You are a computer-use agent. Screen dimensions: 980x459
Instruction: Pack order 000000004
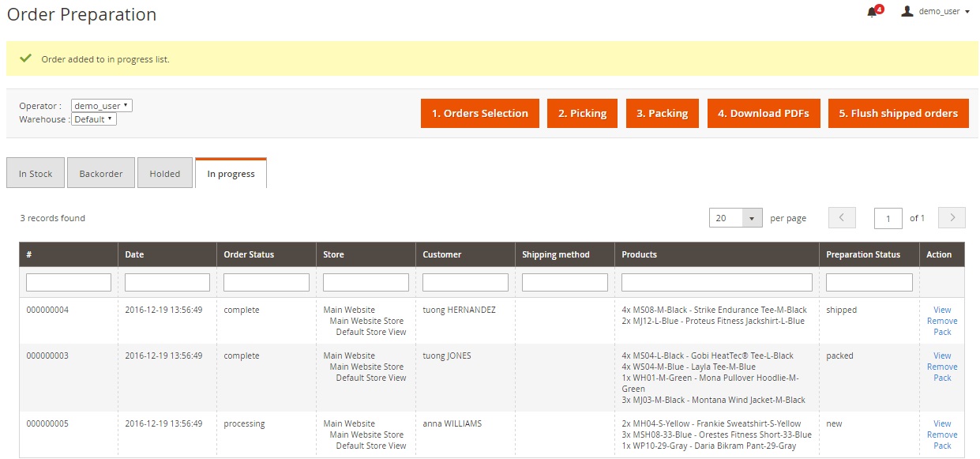(942, 332)
